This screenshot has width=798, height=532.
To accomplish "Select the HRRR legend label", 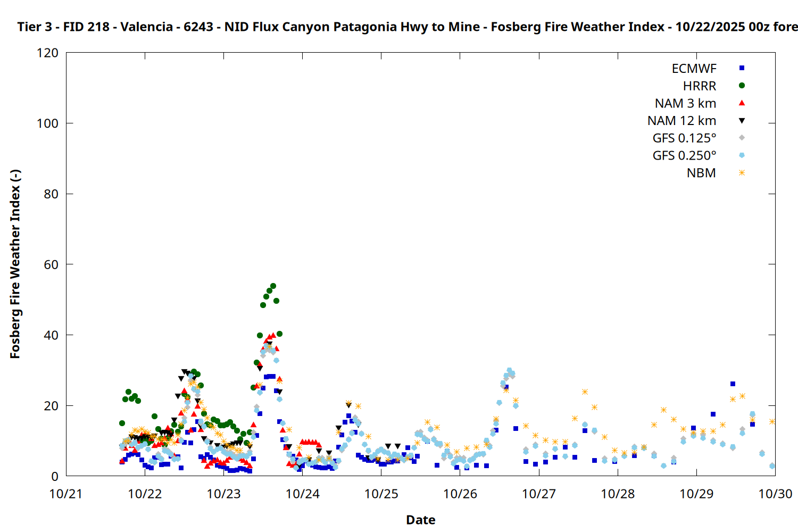I will (x=700, y=86).
